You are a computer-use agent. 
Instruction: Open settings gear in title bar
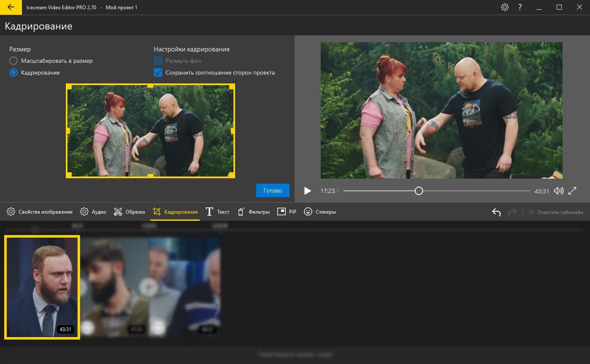[504, 7]
